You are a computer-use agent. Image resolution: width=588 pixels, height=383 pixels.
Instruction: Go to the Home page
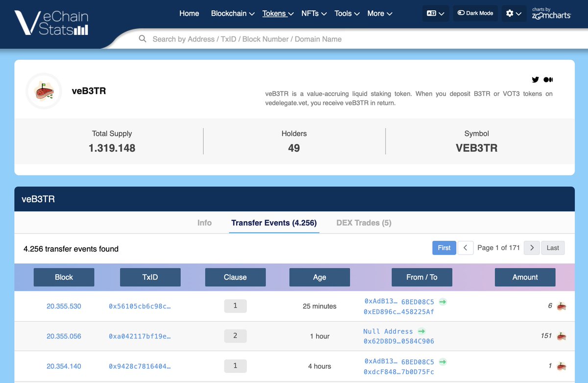click(189, 13)
